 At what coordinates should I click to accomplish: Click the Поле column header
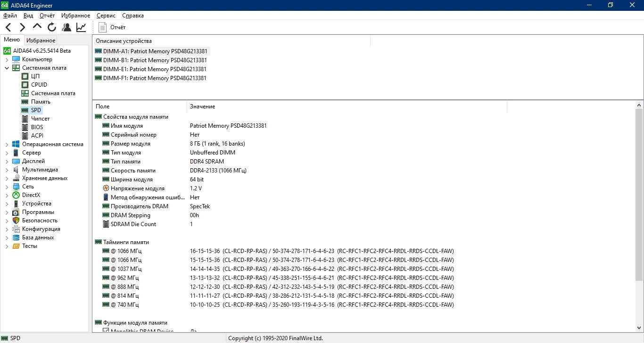[x=140, y=106]
